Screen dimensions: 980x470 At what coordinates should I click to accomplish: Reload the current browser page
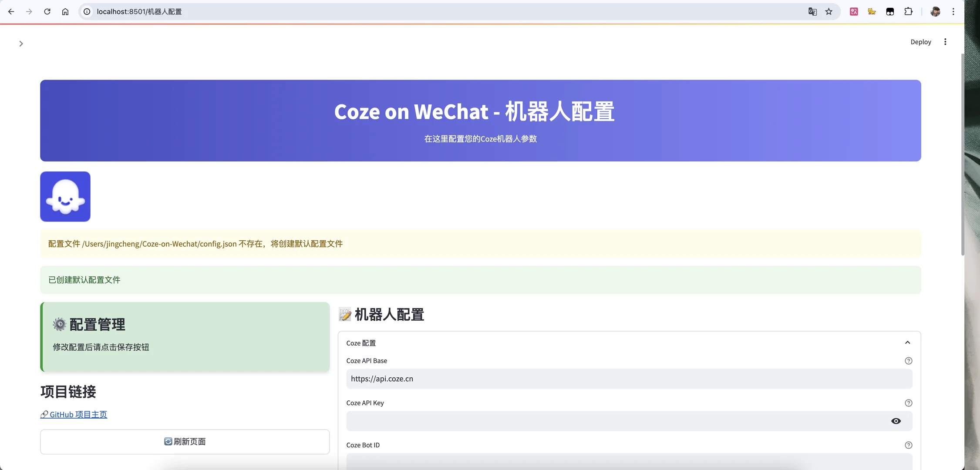47,12
